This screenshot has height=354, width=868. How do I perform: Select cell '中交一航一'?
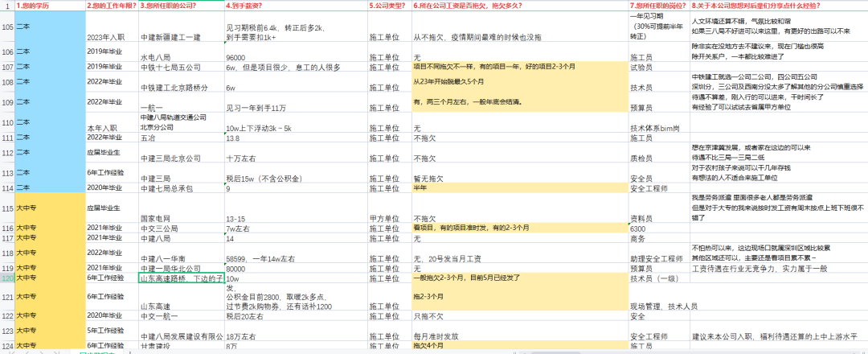(x=181, y=316)
